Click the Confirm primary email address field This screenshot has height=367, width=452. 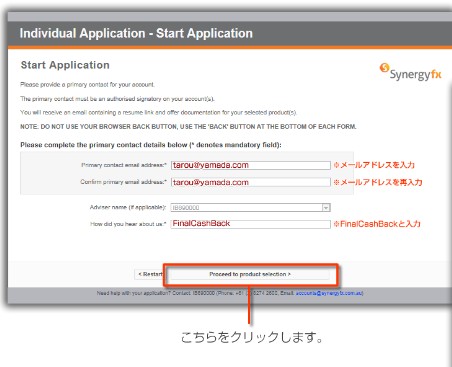pyautogui.click(x=251, y=182)
